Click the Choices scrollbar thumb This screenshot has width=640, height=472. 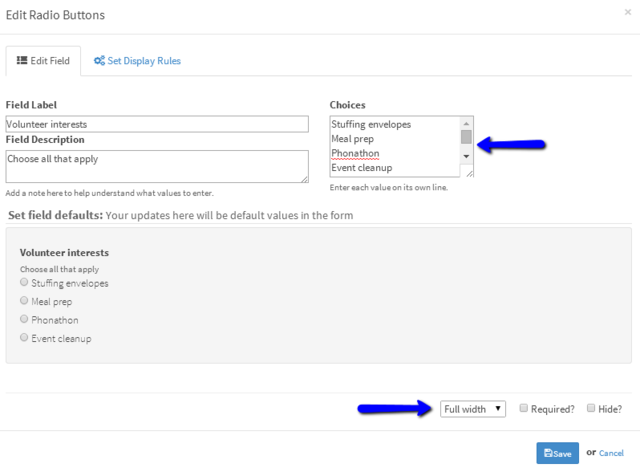click(x=466, y=137)
